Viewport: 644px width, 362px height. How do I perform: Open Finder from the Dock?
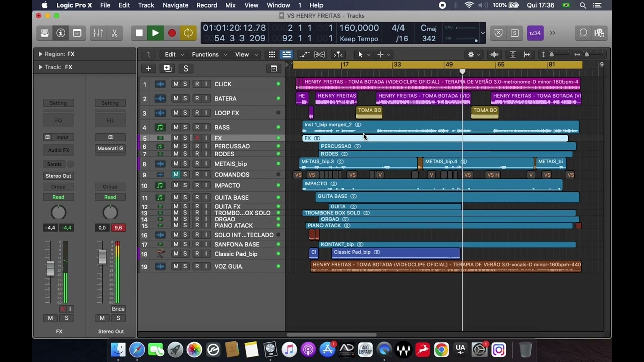point(118,349)
